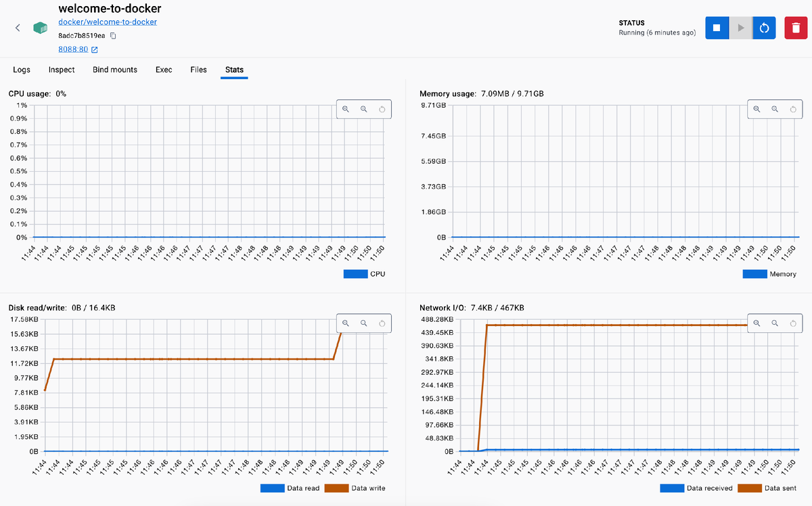Open the docker/welcome-to-docker image link
Image resolution: width=812 pixels, height=506 pixels.
click(108, 22)
